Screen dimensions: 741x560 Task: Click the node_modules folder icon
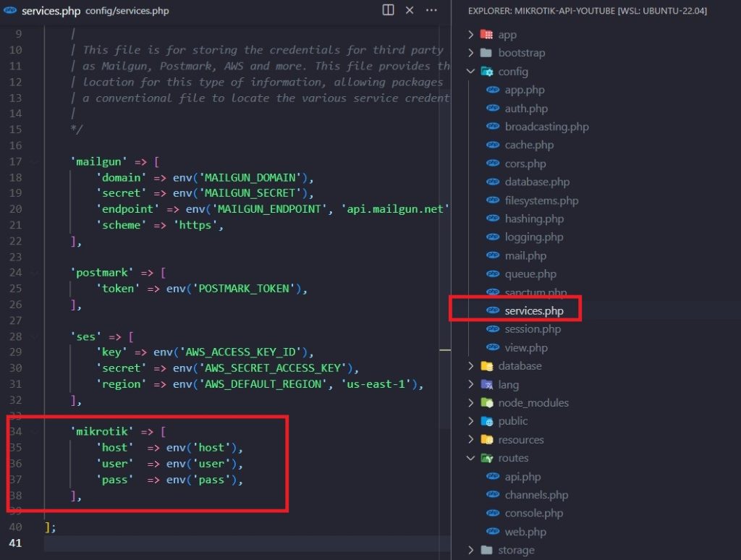coord(487,403)
